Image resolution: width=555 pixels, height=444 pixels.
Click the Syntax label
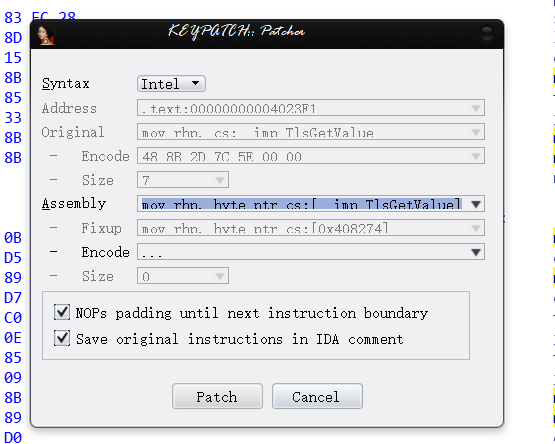click(65, 84)
